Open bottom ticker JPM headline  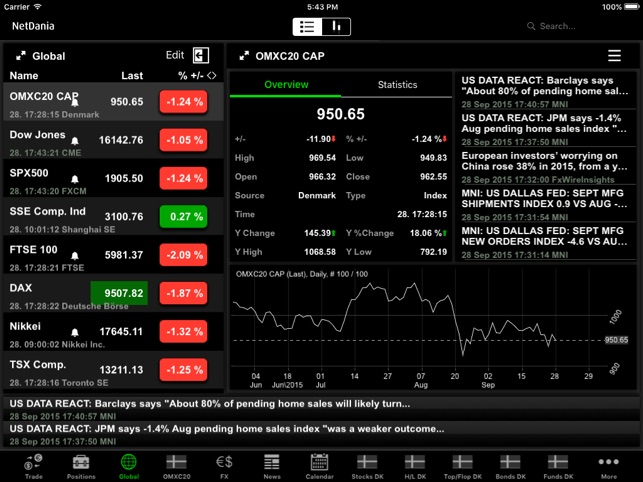coord(322,434)
